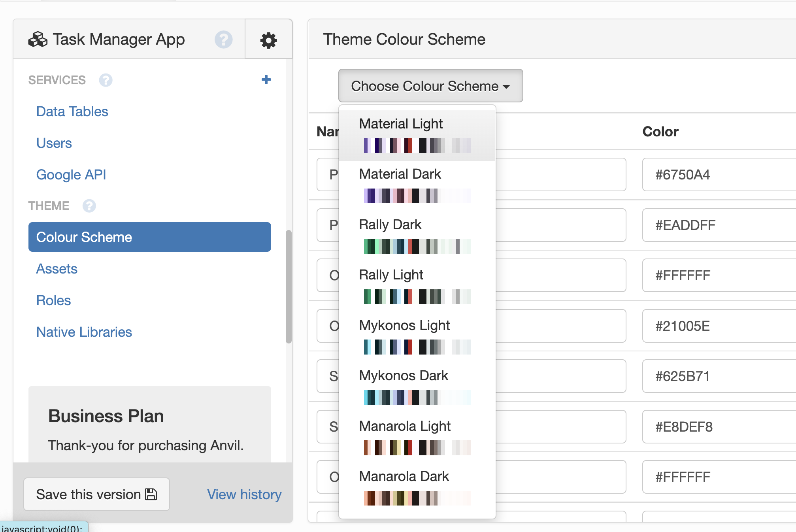The image size is (796, 532).
Task: Click the help icon next to THEME
Action: [x=89, y=206]
